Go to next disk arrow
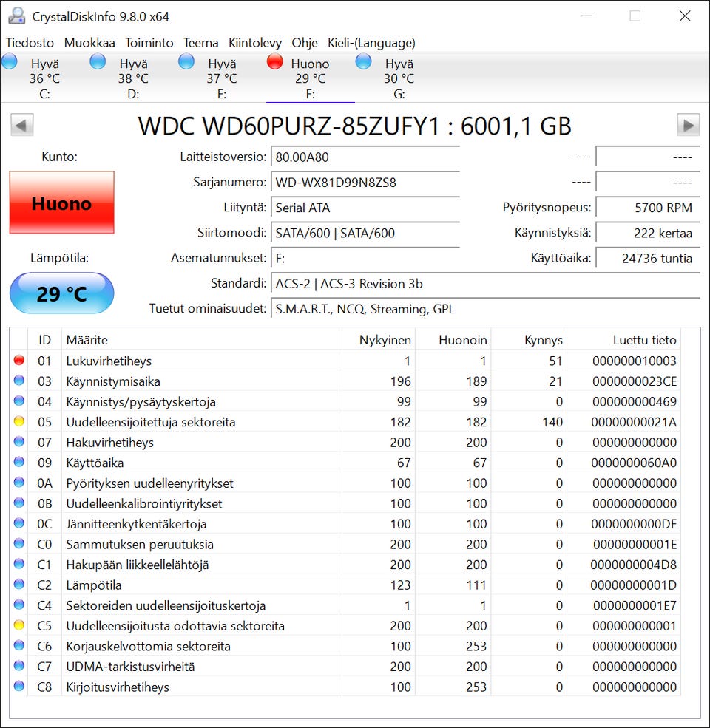Screen dimensions: 710x728 point(688,125)
